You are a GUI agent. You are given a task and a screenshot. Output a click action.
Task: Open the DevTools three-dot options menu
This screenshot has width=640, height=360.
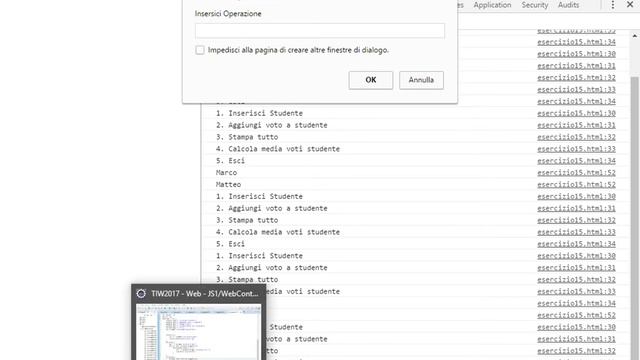(x=613, y=5)
